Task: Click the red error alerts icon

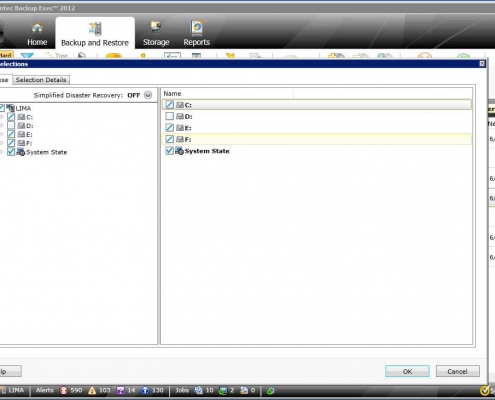Action: coord(63,390)
